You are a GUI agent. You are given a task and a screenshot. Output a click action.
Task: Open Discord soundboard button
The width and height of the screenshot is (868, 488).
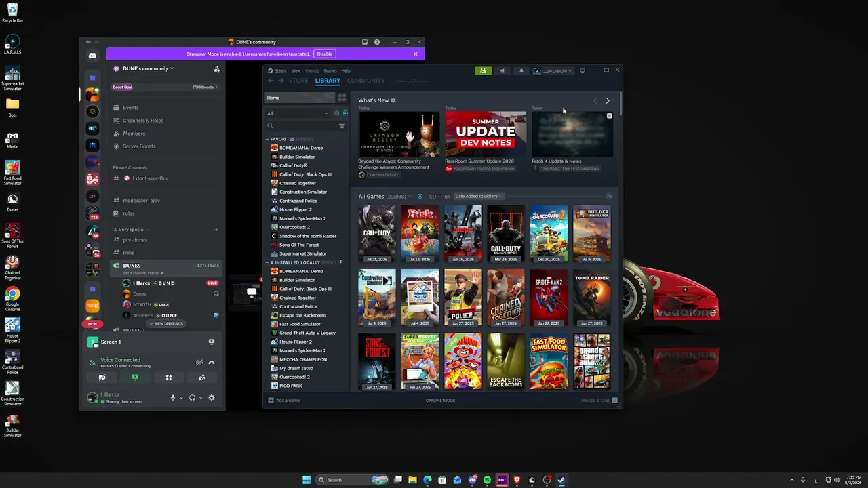201,378
